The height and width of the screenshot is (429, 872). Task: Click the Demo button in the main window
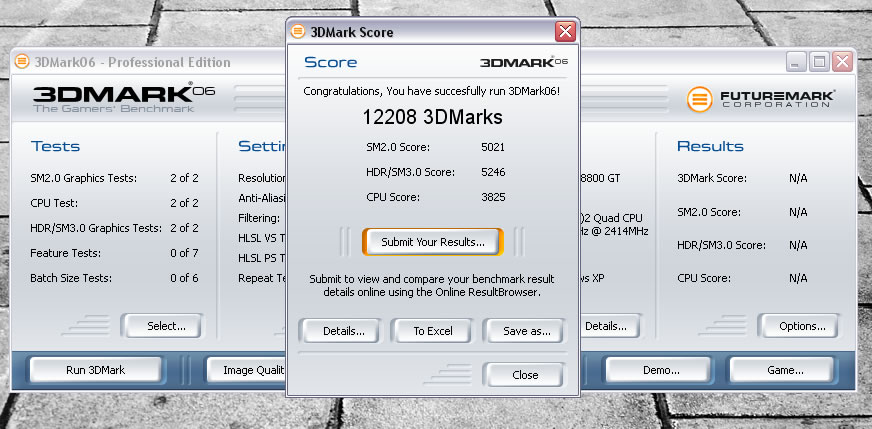click(x=658, y=370)
